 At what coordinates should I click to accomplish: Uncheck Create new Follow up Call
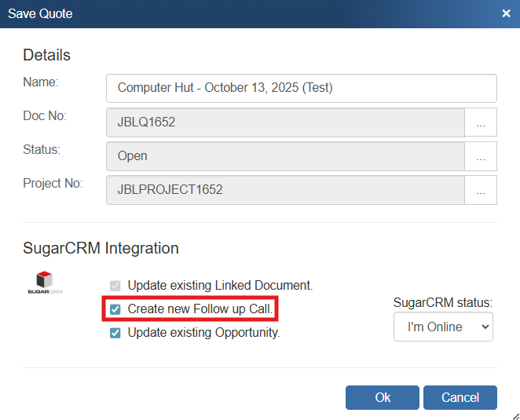click(115, 309)
